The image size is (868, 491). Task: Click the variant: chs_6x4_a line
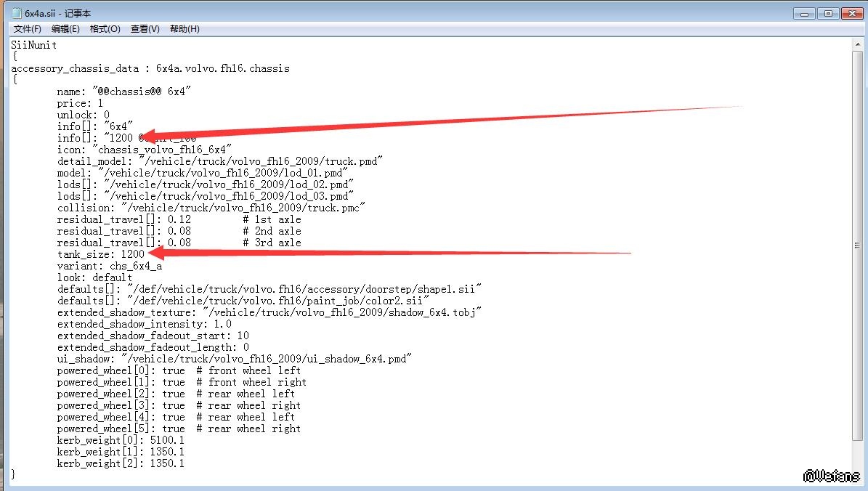pos(110,266)
